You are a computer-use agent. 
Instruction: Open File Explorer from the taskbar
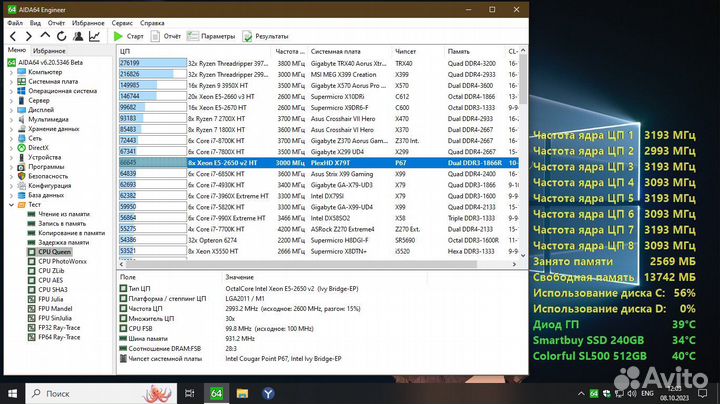[x=242, y=393]
